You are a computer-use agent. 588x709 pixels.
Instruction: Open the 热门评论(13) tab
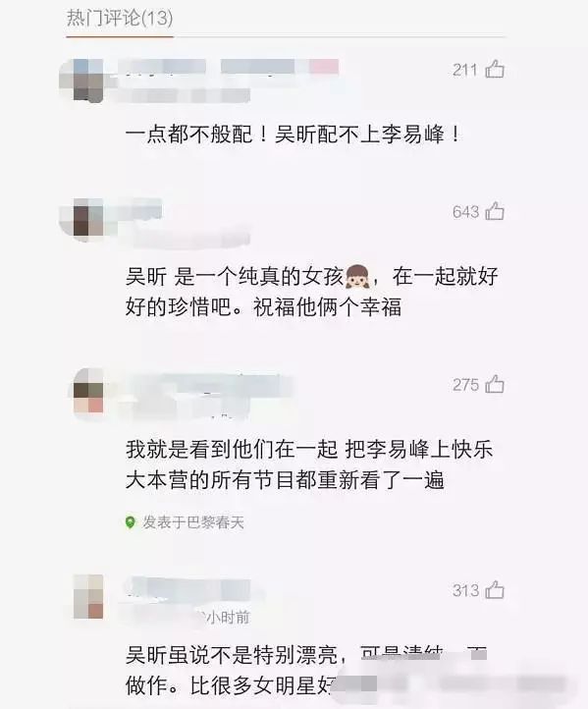(x=120, y=19)
